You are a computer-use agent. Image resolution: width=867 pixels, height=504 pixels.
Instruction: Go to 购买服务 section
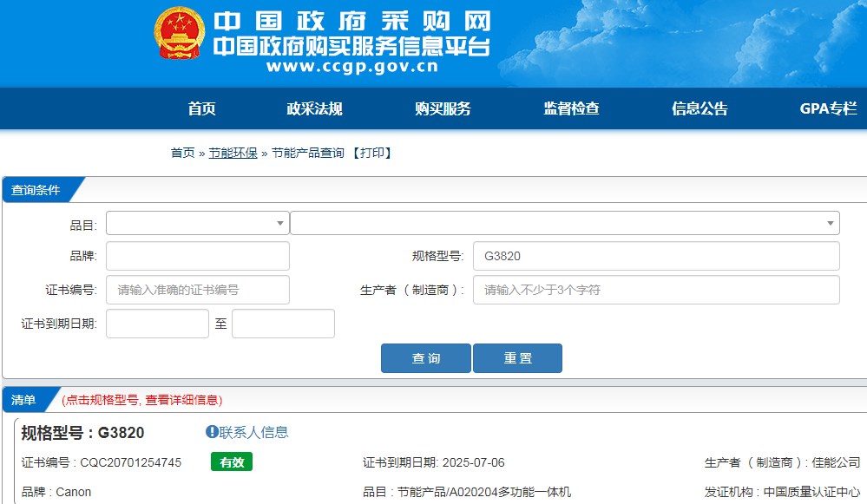coord(443,108)
